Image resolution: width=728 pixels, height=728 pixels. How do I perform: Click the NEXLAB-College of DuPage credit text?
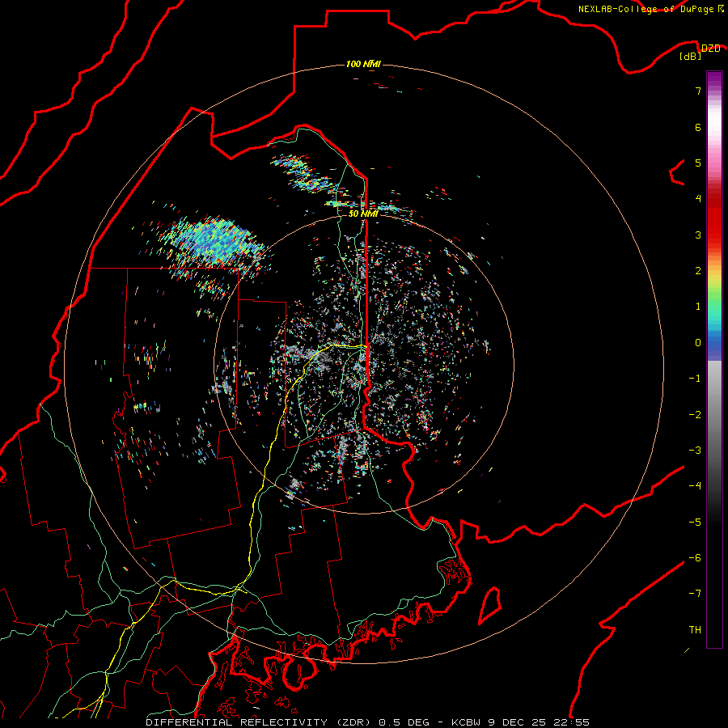(x=646, y=9)
